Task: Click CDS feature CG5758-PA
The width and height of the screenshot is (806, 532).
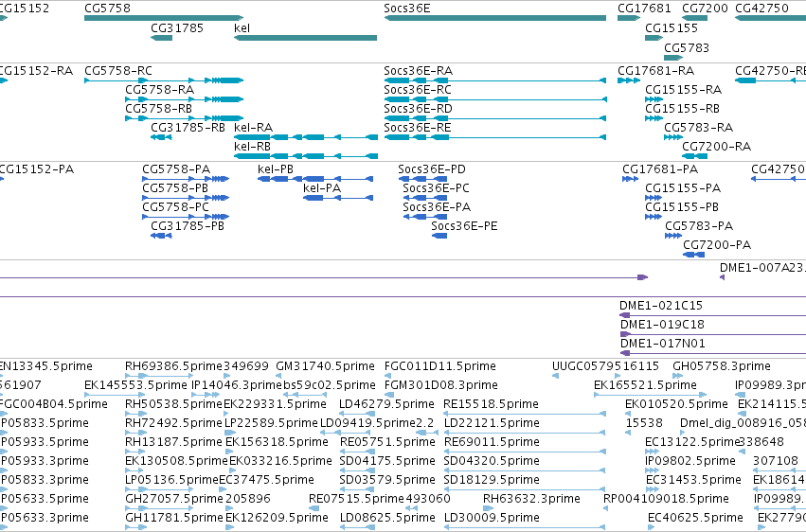Action: 186,179
